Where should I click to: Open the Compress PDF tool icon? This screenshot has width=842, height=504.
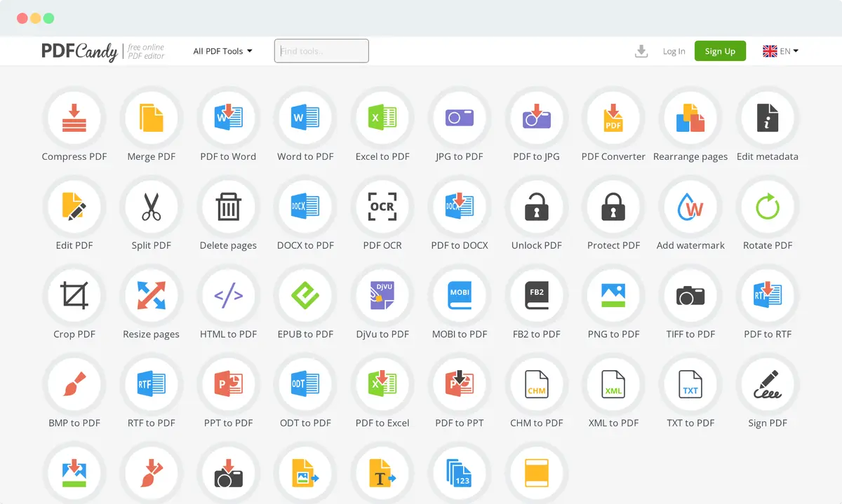pyautogui.click(x=74, y=118)
